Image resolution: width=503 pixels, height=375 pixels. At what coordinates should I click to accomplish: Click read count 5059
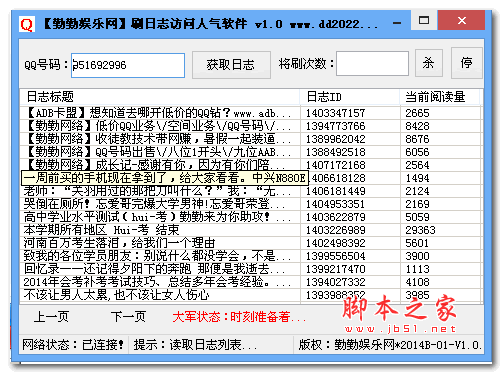pyautogui.click(x=417, y=217)
